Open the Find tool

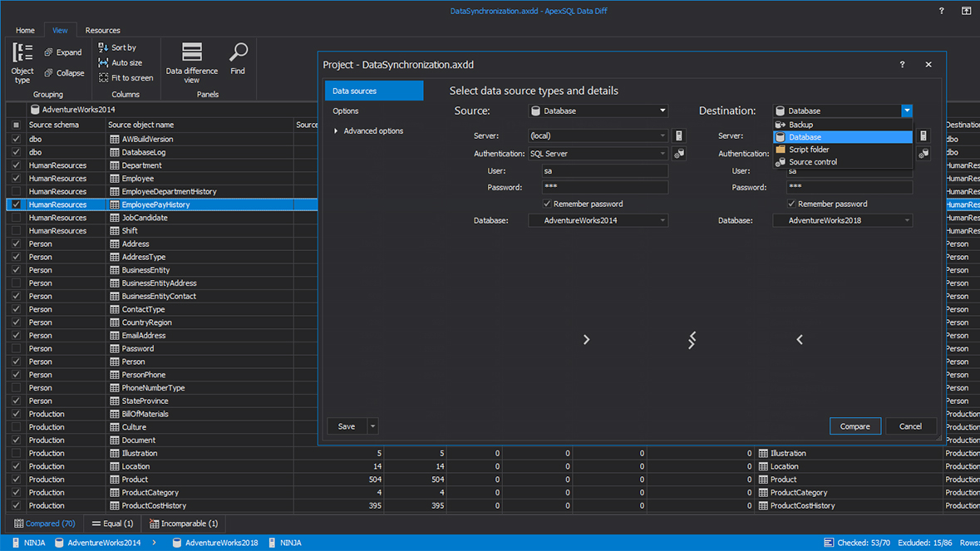point(238,59)
